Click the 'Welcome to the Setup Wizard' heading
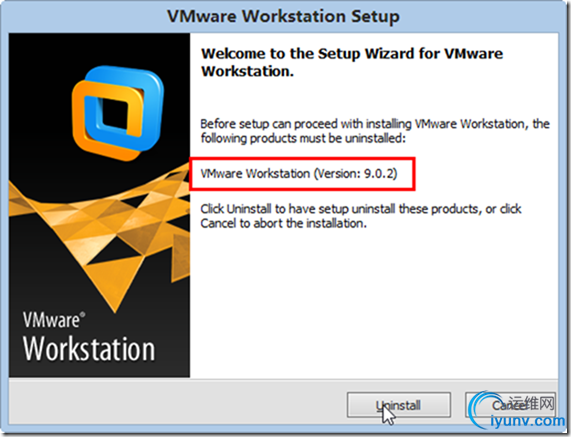 [x=352, y=62]
